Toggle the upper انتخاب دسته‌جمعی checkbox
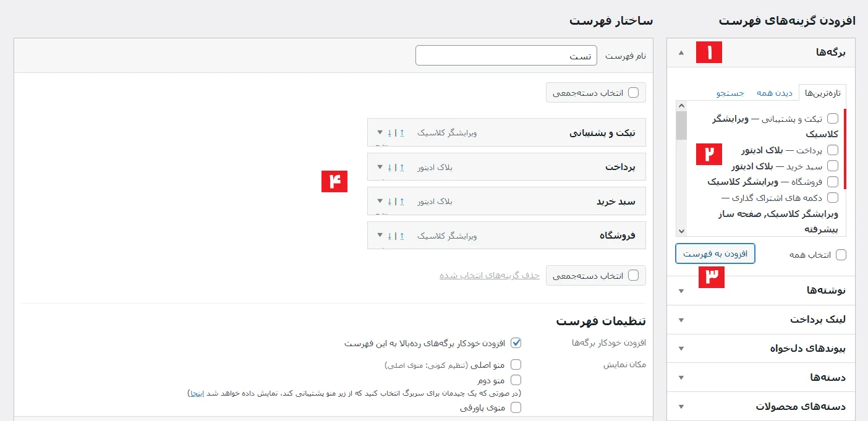 633,93
